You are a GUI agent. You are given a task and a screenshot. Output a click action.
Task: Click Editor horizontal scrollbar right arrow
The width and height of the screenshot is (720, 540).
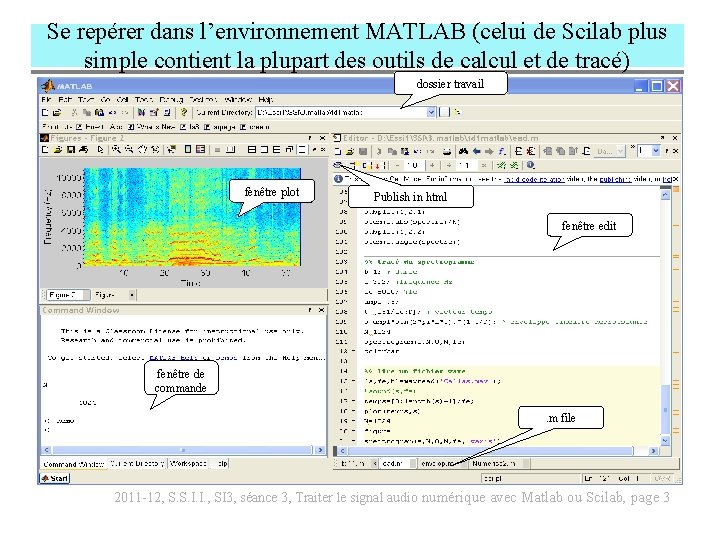[653, 451]
